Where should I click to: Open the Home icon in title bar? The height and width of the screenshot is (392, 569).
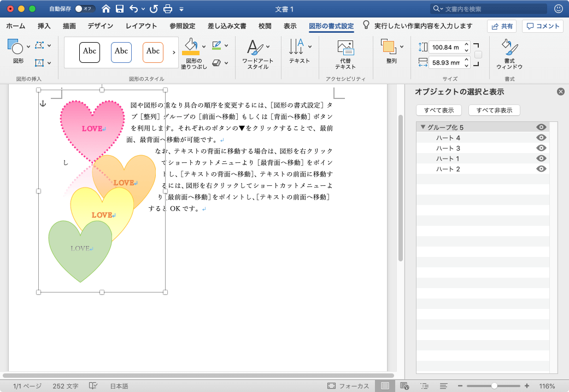pyautogui.click(x=106, y=9)
